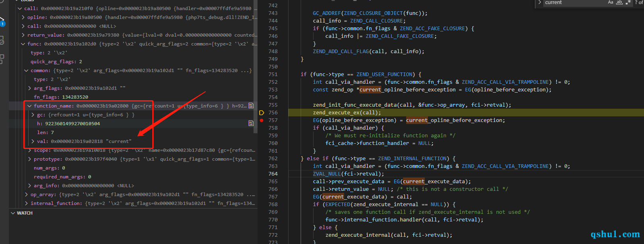Click line number 770 in gutter

pos(273,220)
